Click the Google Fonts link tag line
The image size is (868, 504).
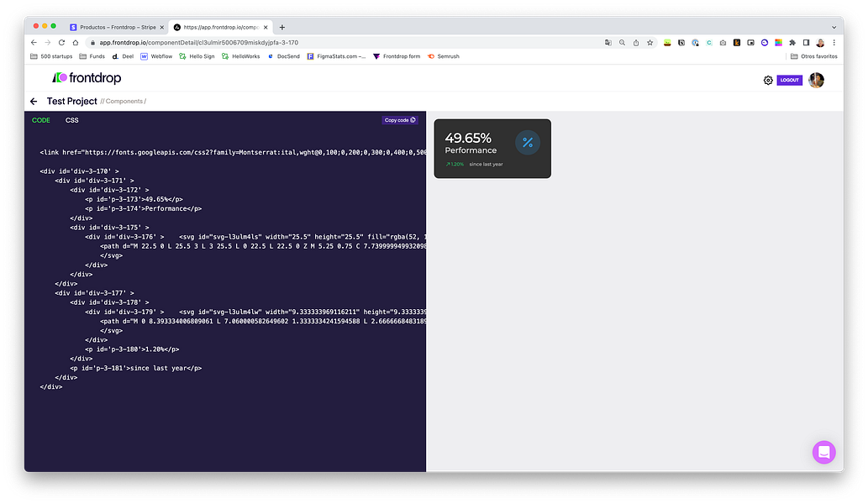click(x=233, y=153)
